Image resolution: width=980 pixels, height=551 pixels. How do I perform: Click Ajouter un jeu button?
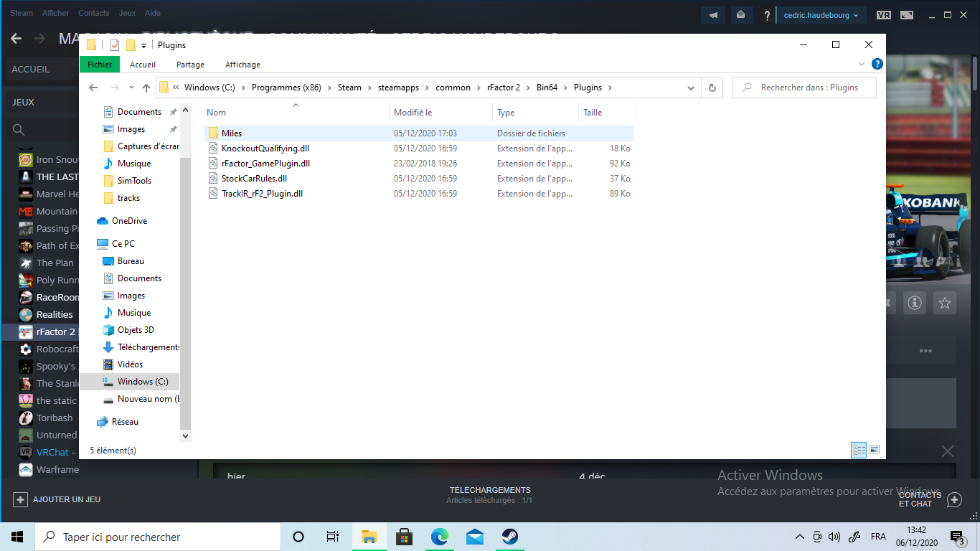click(x=57, y=499)
